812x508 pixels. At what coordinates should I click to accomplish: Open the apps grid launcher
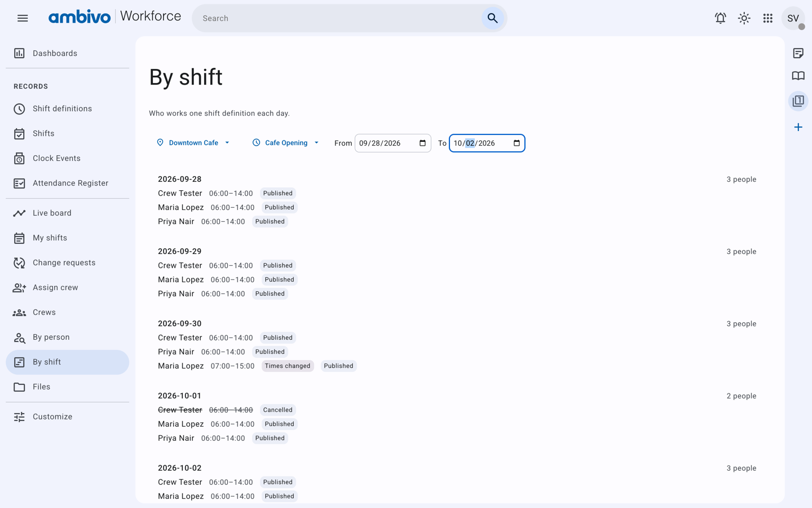768,18
